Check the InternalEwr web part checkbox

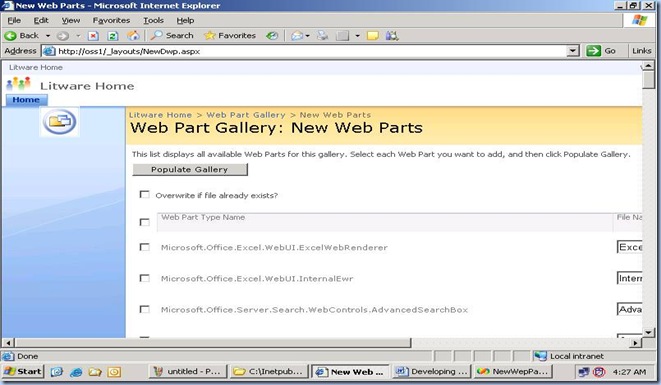click(145, 278)
